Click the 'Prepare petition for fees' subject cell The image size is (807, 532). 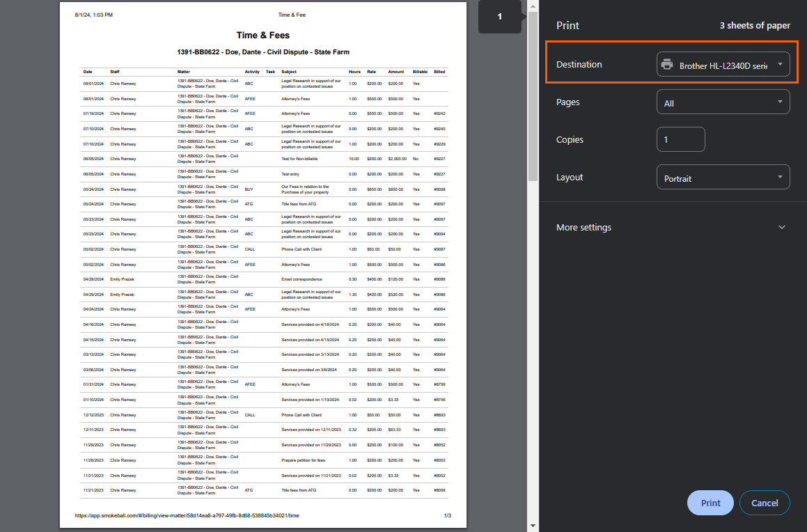(303, 460)
